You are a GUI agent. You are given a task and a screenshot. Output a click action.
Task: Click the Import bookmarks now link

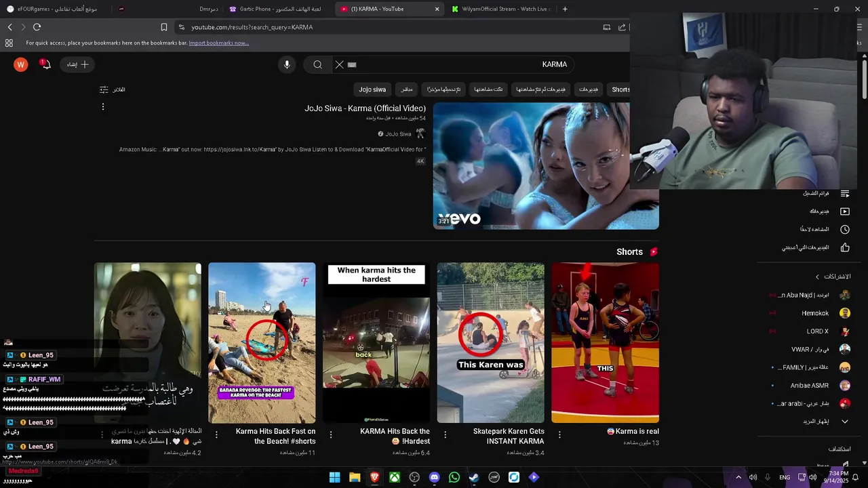pyautogui.click(x=218, y=43)
